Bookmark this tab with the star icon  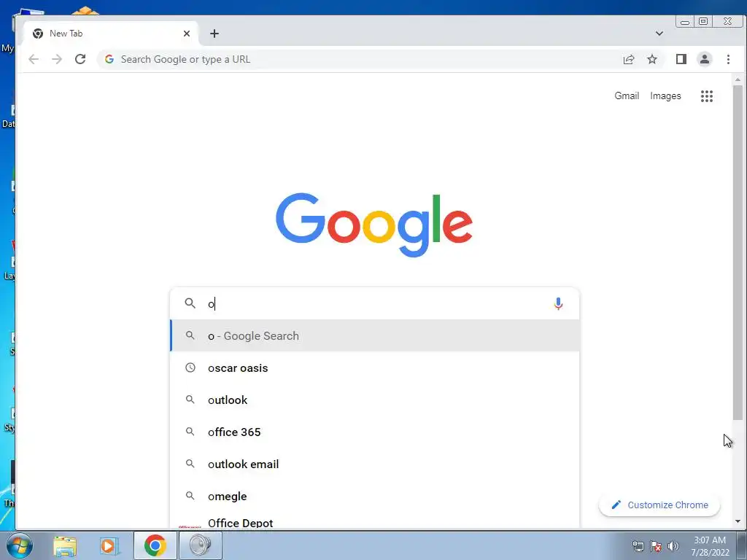[x=651, y=59]
